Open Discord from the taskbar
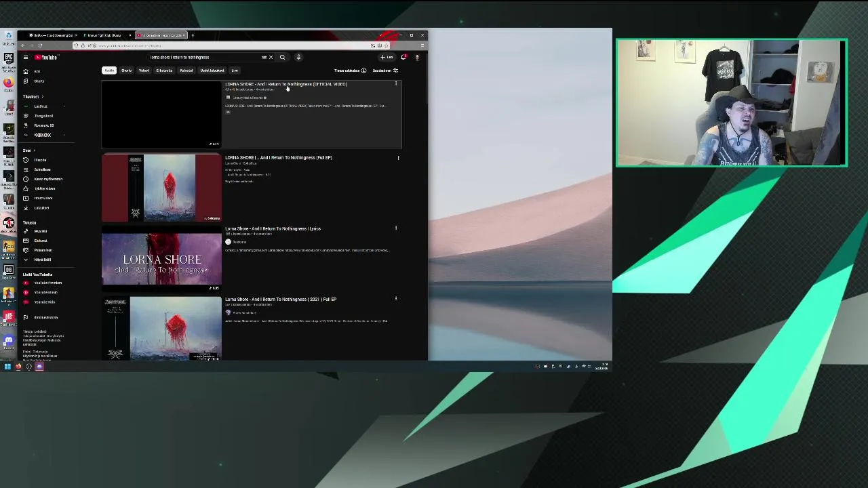 tap(39, 367)
